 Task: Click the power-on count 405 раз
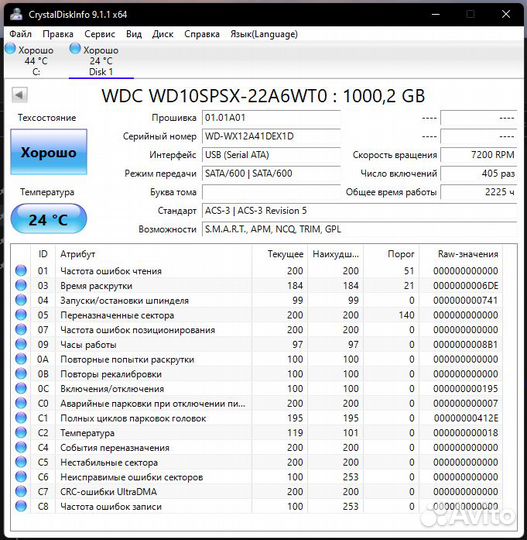pyautogui.click(x=479, y=174)
